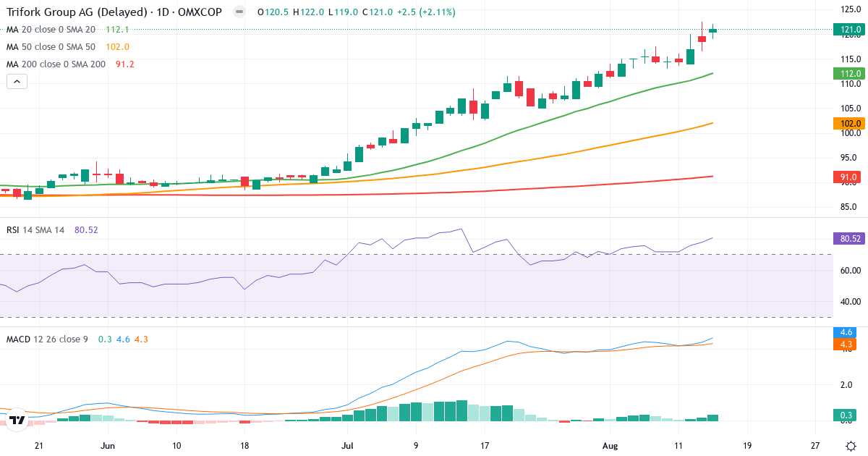The image size is (868, 456).
Task: Open the TradingView logo link
Action: tap(17, 420)
